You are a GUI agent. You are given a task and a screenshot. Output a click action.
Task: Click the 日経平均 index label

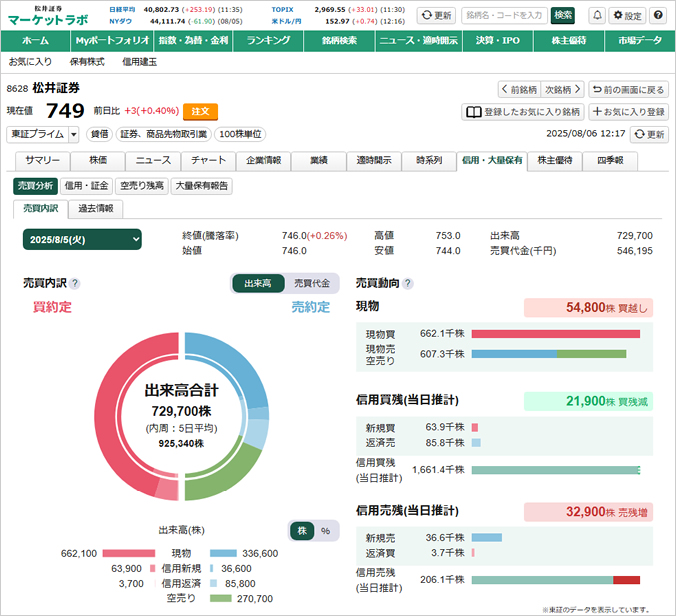[122, 9]
